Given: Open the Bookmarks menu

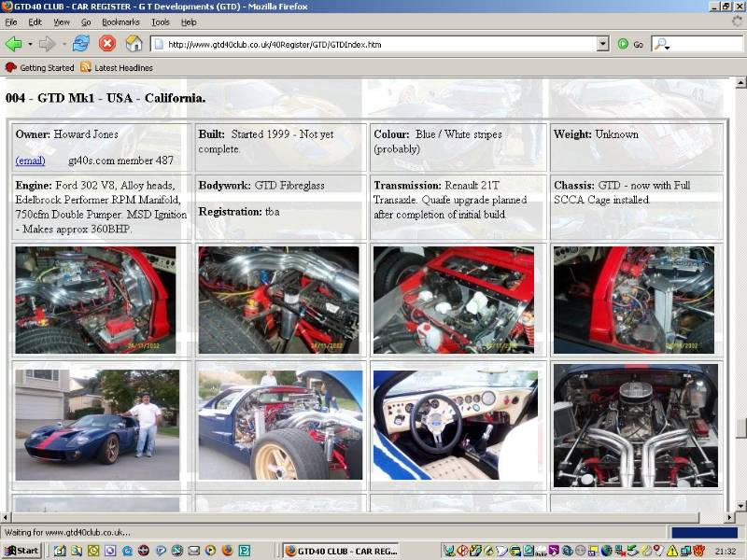Looking at the screenshot, I should 120,21.
